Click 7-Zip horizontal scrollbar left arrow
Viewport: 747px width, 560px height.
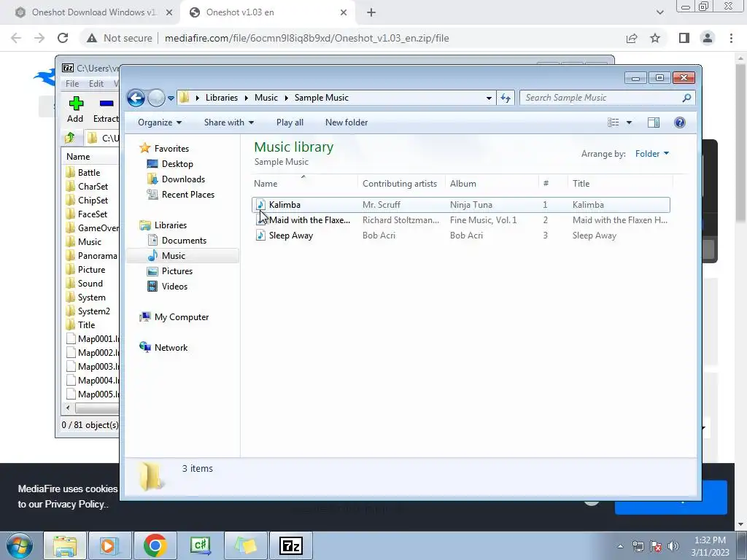pyautogui.click(x=68, y=408)
